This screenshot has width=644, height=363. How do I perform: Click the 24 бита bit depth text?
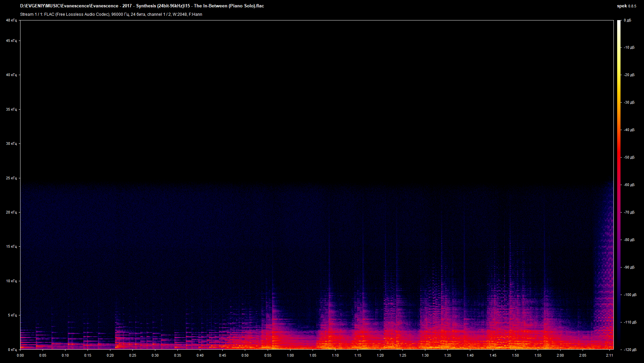pos(138,14)
